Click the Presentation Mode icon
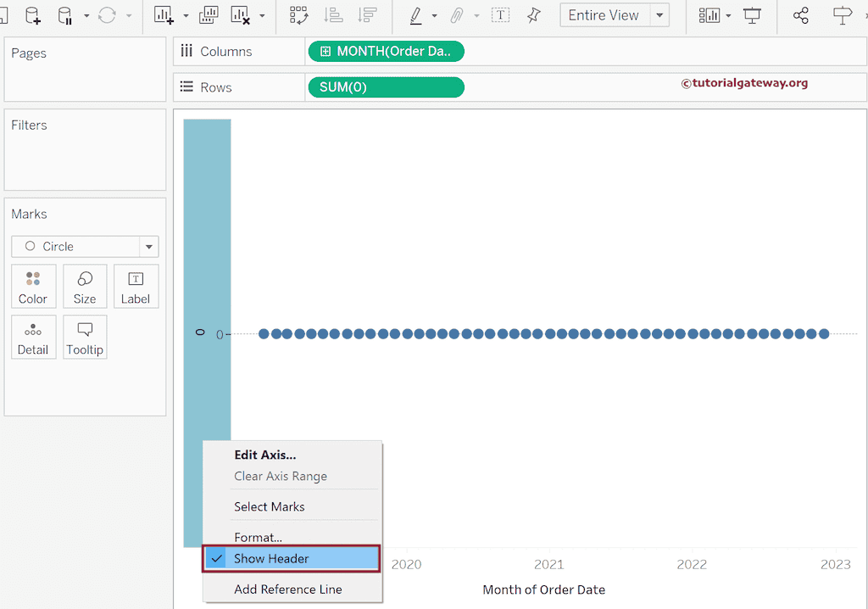Screen dimensions: 868x609 pos(752,15)
